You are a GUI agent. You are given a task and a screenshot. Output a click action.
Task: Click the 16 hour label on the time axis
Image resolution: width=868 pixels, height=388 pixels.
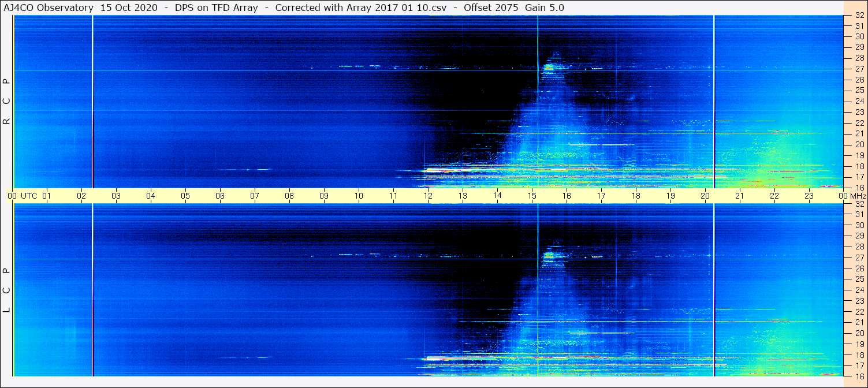[567, 196]
